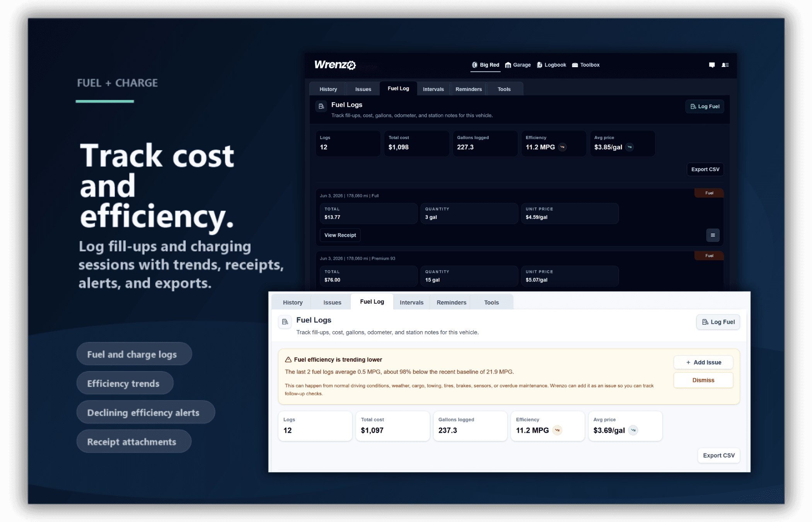This screenshot has height=522, width=812.
Task: Click fuel pump icon beside light Fuel Logs heading
Action: 285,322
